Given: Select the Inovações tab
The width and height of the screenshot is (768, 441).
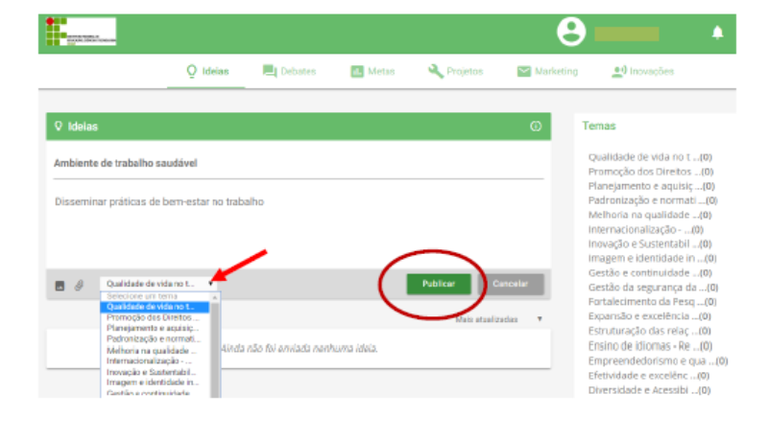Looking at the screenshot, I should click(642, 71).
